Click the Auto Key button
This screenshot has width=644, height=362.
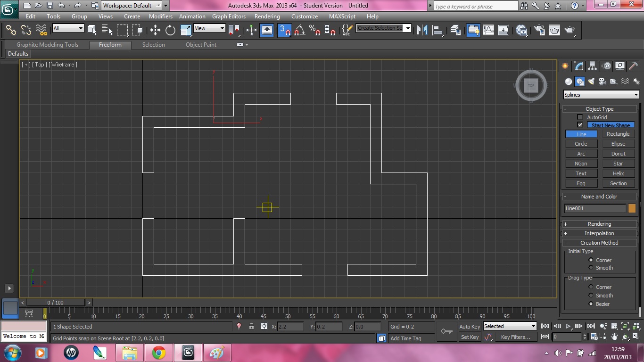470,327
